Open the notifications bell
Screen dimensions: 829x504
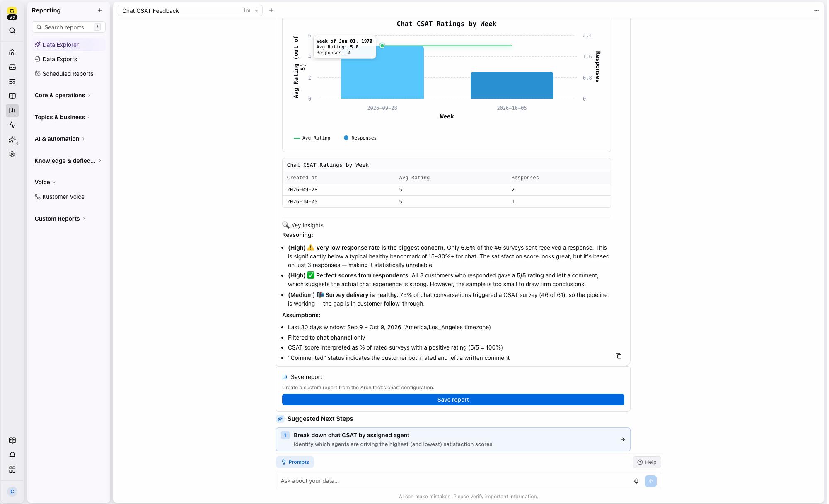click(x=12, y=455)
